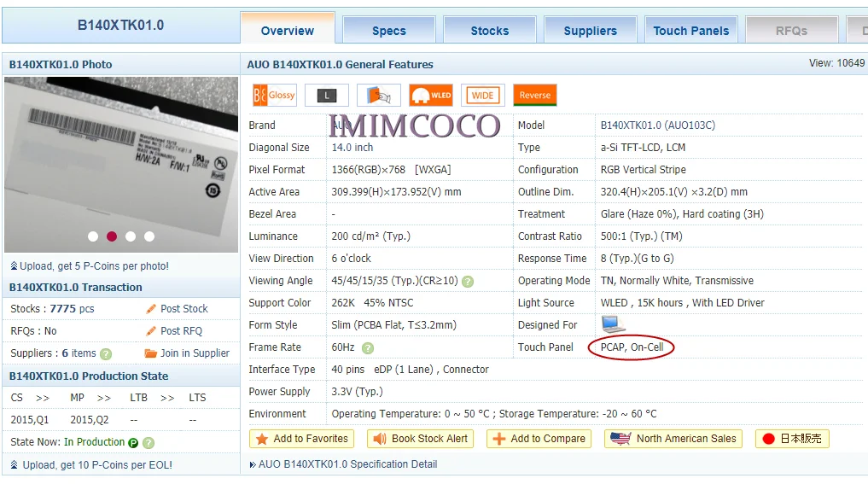Click the 6 items suppliers count
Viewport: 868px width, 484px height.
click(x=79, y=353)
